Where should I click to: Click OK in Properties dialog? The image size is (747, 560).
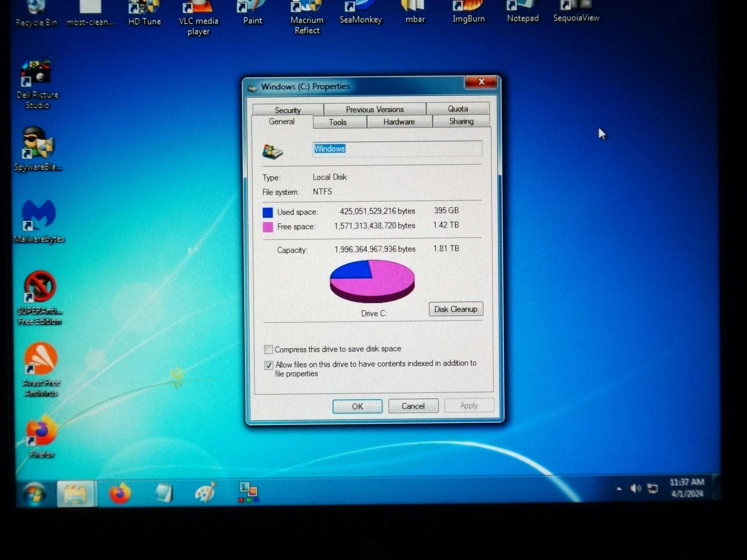[358, 406]
